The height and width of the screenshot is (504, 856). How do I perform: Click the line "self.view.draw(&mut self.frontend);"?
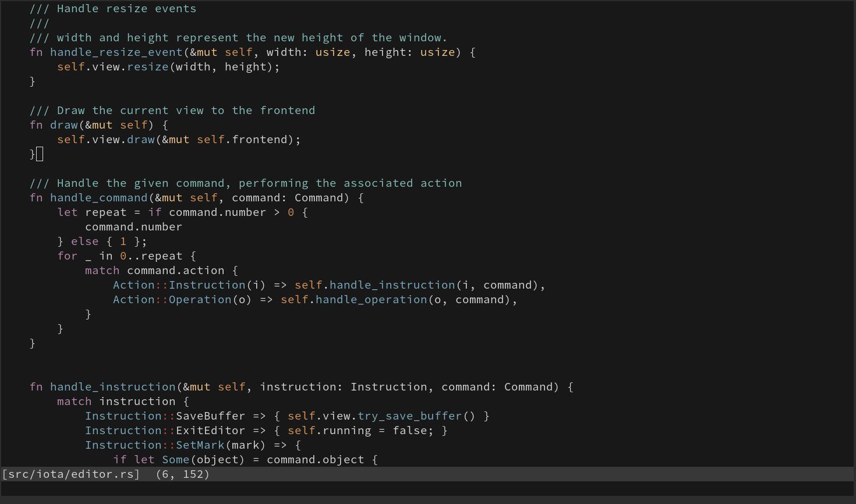point(179,140)
